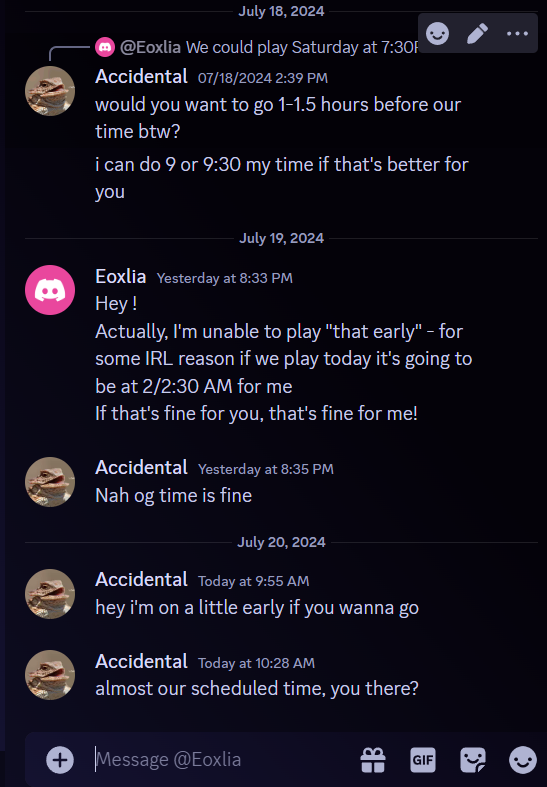Click Accidental username on the 07/18/2024 message
The height and width of the screenshot is (787, 547).
point(142,77)
